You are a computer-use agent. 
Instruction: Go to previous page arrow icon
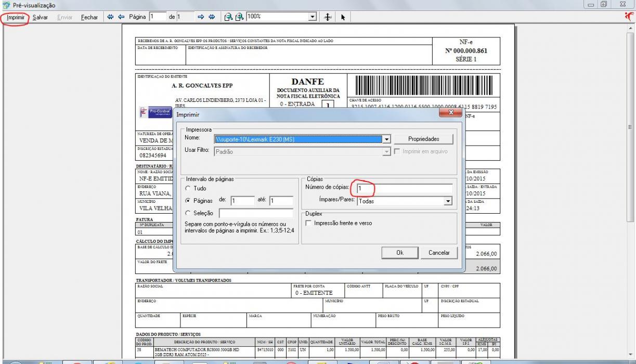point(122,17)
